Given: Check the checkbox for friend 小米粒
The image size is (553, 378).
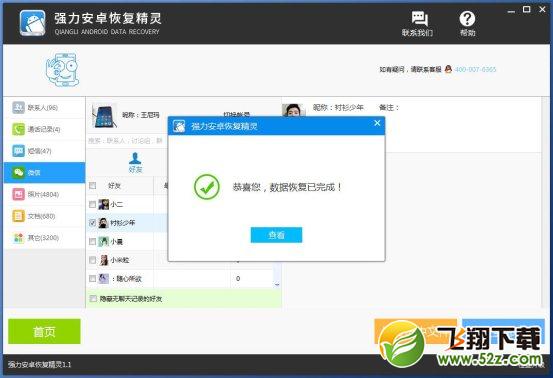Looking at the screenshot, I should click(92, 260).
